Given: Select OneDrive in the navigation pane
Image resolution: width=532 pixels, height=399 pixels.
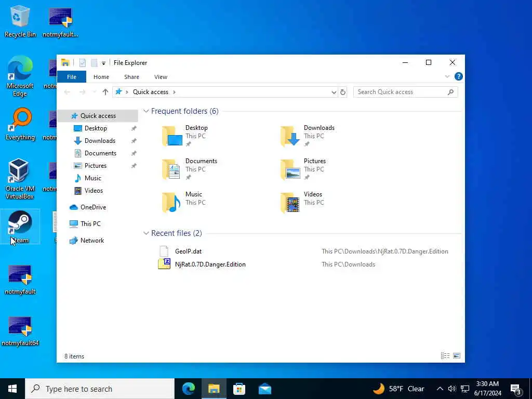Looking at the screenshot, I should [x=93, y=207].
